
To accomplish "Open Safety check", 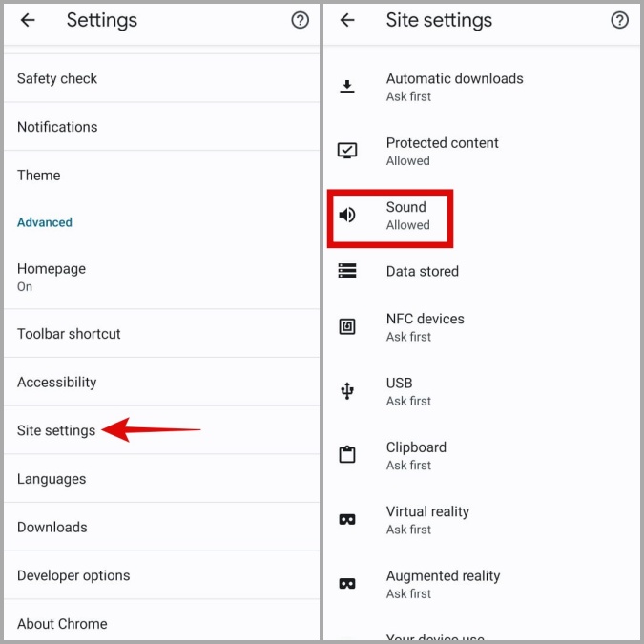I will [161, 78].
